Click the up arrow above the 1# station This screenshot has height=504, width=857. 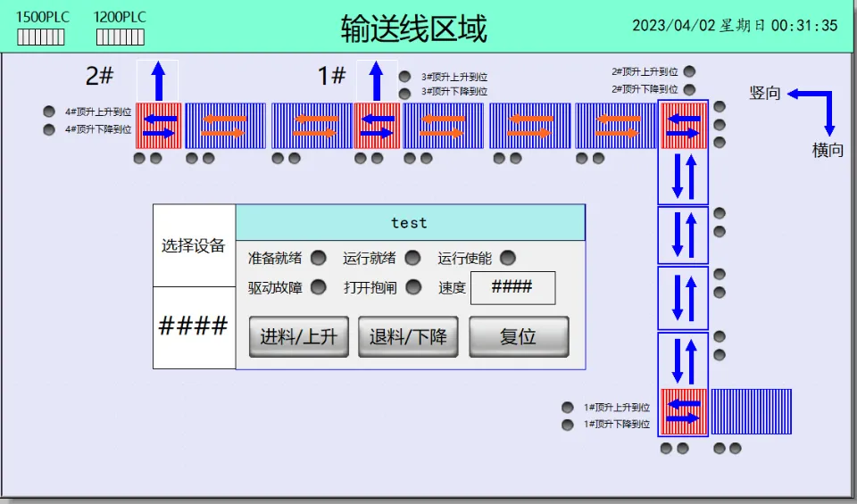(x=376, y=81)
